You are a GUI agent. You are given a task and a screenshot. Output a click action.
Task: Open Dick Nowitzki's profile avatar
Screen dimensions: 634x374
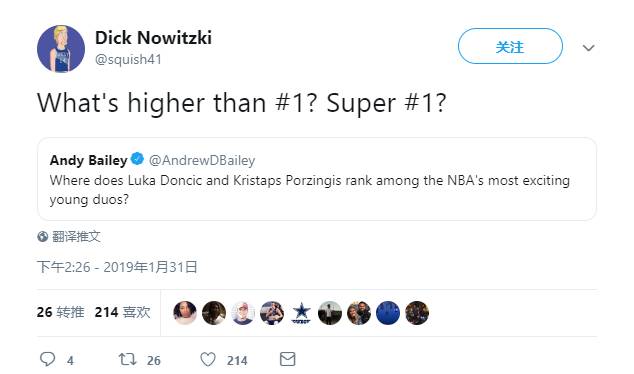[x=61, y=49]
